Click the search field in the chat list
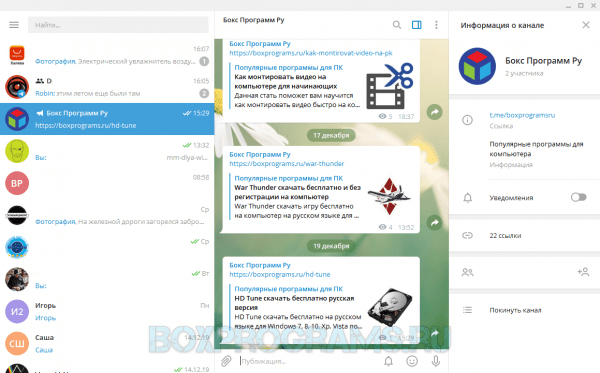 coord(118,25)
